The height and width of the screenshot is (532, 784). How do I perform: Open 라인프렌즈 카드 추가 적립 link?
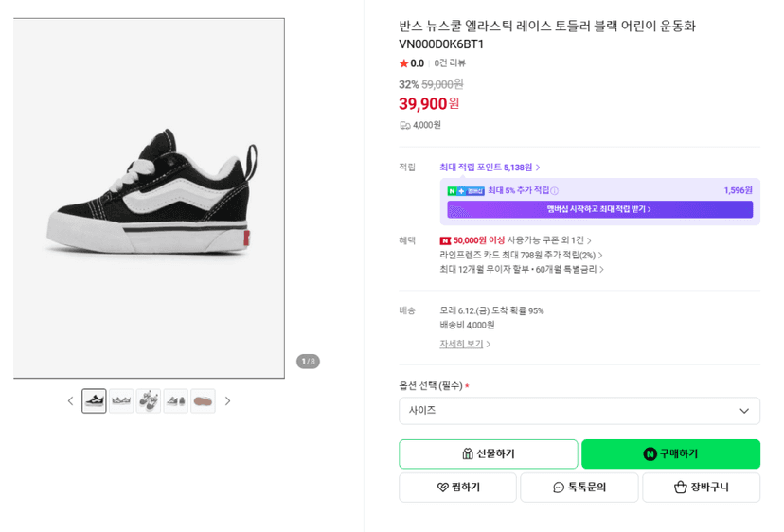click(x=521, y=255)
